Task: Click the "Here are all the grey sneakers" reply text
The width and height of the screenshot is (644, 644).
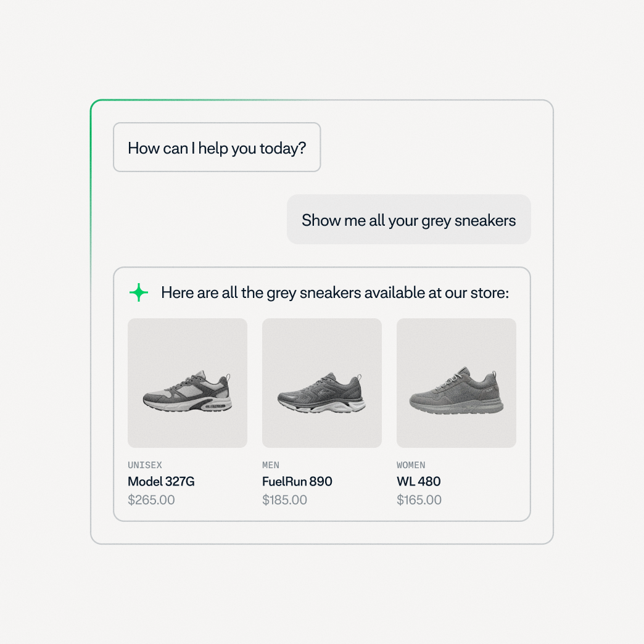Action: [x=334, y=292]
